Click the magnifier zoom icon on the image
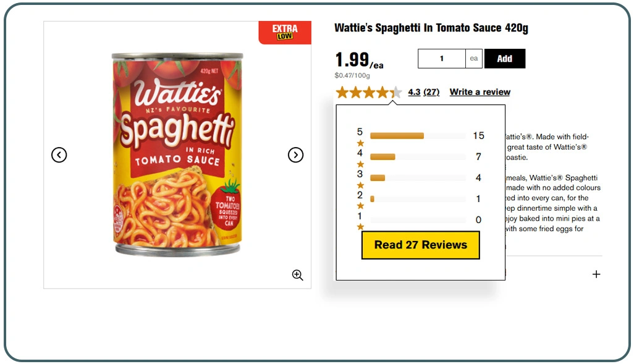Screen dimensions: 634x364 [298, 275]
